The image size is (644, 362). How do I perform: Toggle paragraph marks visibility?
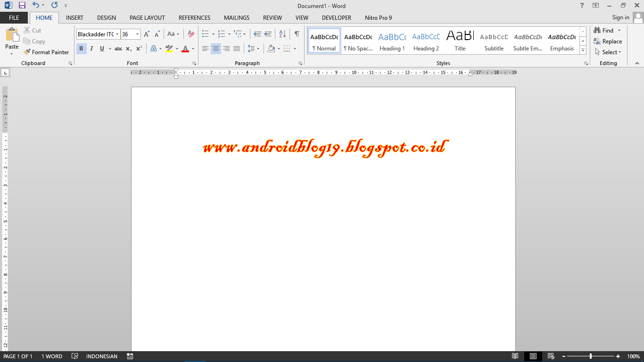[x=296, y=34]
